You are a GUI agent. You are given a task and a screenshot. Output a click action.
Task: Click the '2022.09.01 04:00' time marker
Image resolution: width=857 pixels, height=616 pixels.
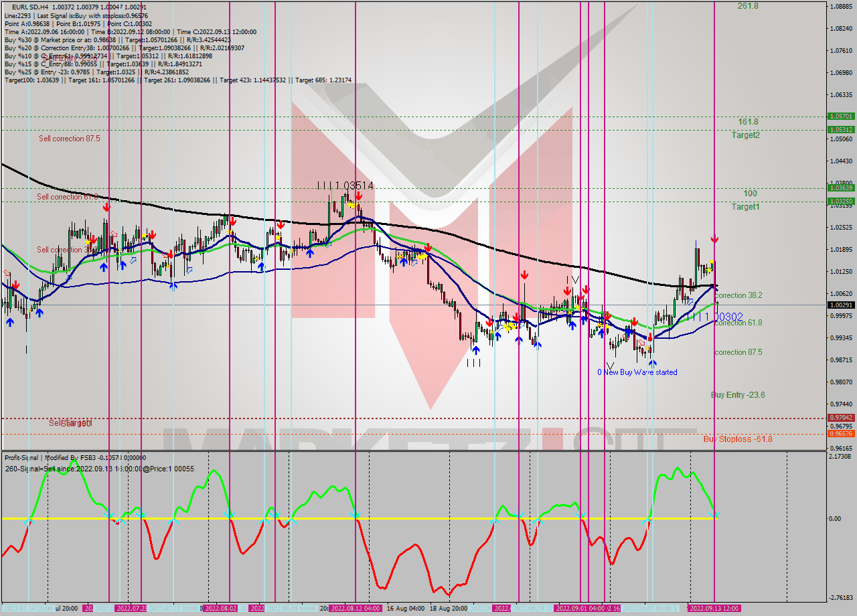point(580,609)
